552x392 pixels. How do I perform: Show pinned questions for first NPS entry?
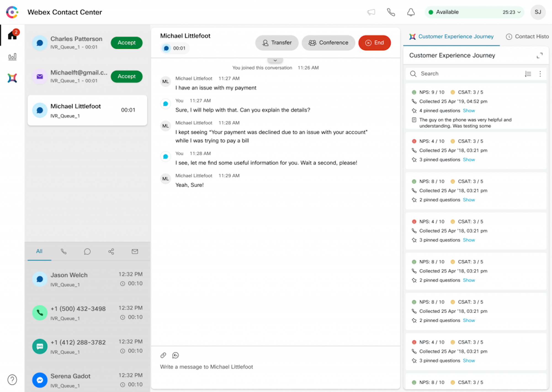coord(469,111)
